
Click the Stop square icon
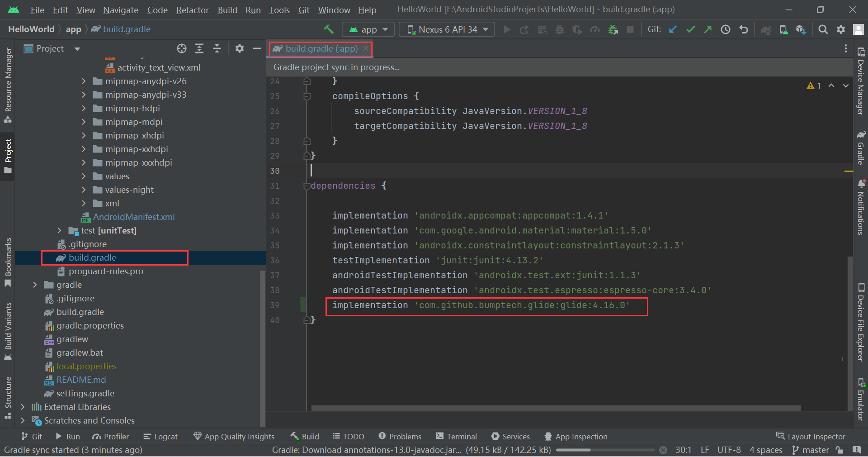click(x=630, y=29)
